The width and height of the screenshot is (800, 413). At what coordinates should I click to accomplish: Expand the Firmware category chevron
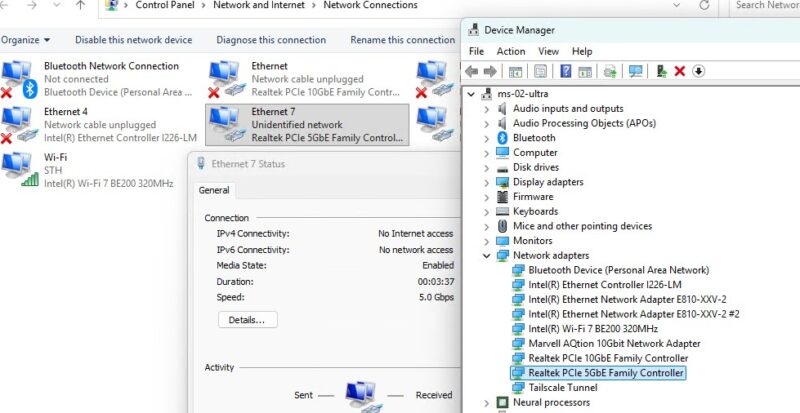point(486,197)
